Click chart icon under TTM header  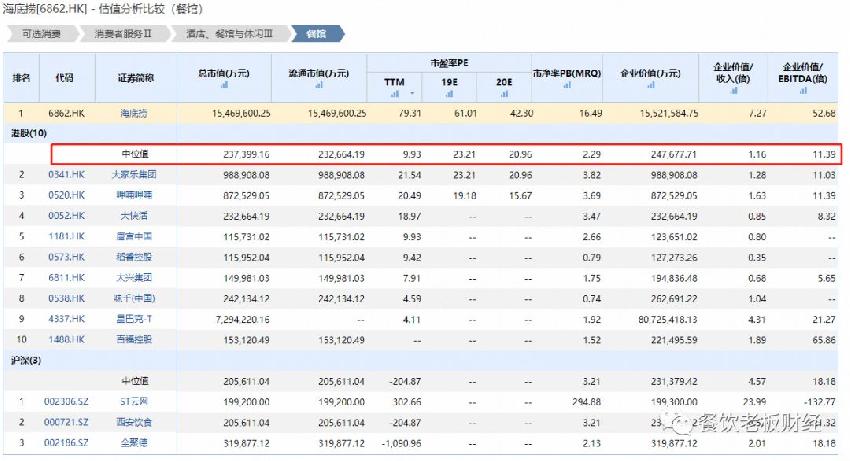point(395,94)
